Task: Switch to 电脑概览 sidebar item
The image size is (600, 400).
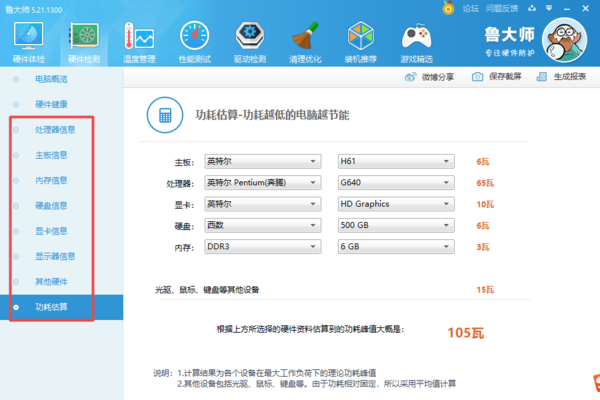Action: [52, 78]
